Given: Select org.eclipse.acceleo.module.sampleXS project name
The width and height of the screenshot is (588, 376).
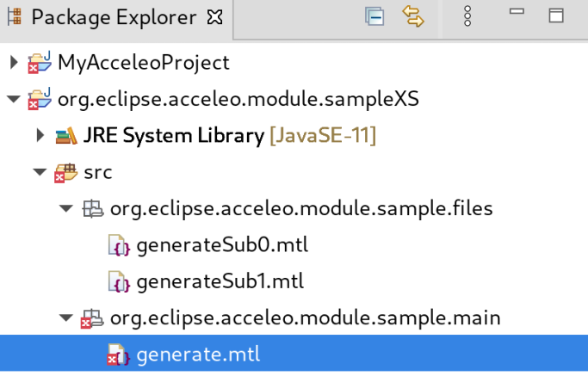Looking at the screenshot, I should click(x=238, y=99).
